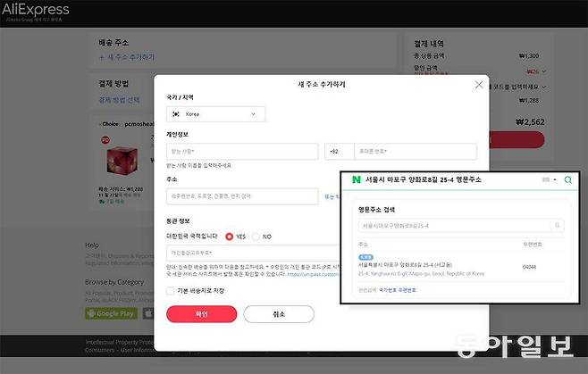Click the Help footer heading
The width and height of the screenshot is (588, 374).
point(92,245)
